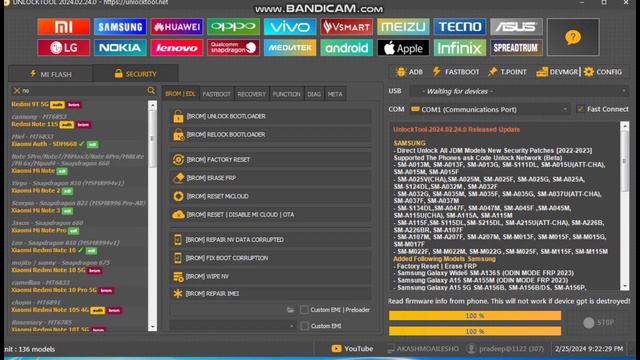The image size is (640, 360).
Task: Click the lower 100% progress bar
Action: 475,331
